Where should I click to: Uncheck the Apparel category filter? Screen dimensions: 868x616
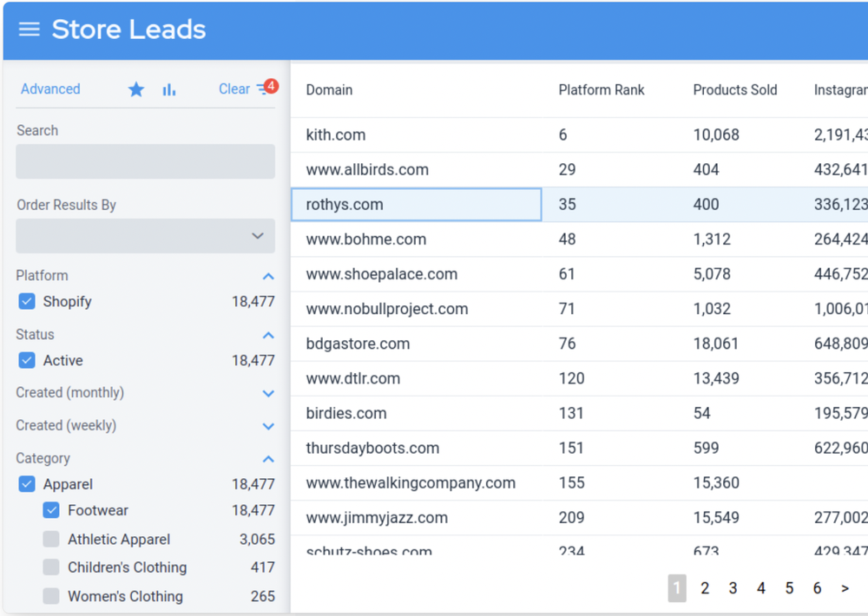click(x=26, y=484)
